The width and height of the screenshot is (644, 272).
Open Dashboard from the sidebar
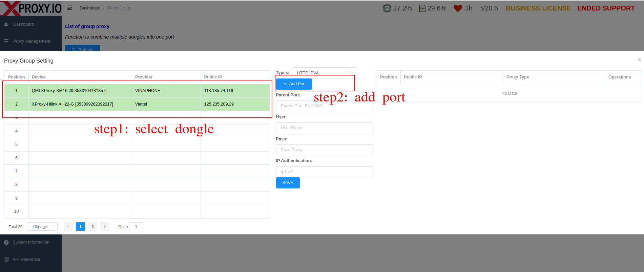23,24
